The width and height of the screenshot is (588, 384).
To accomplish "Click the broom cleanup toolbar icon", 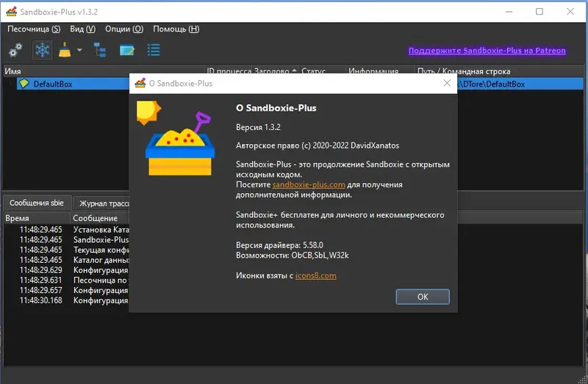I will pos(65,50).
